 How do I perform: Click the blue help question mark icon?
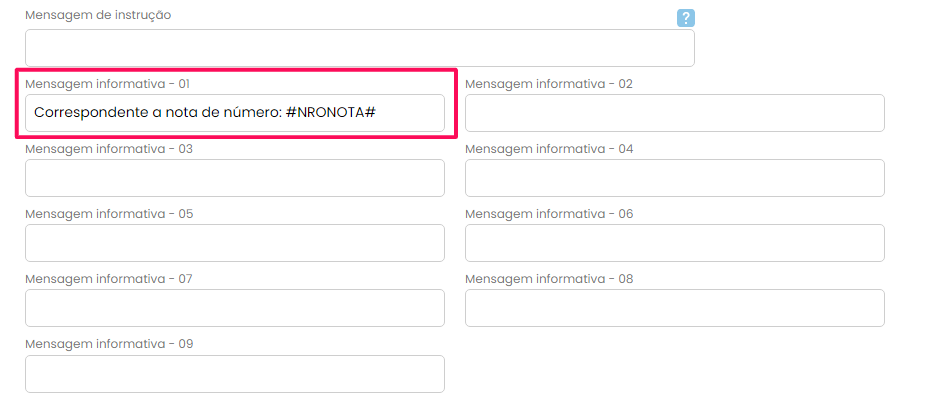[x=686, y=18]
